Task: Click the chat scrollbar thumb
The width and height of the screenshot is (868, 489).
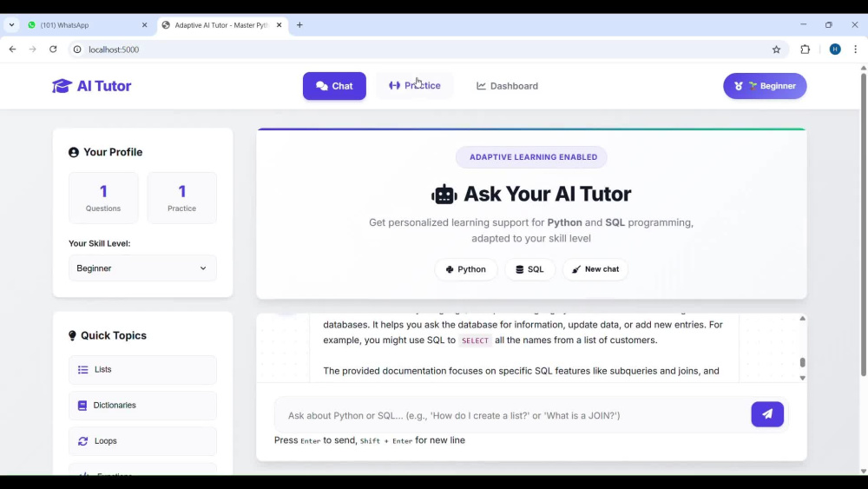Action: [x=802, y=362]
